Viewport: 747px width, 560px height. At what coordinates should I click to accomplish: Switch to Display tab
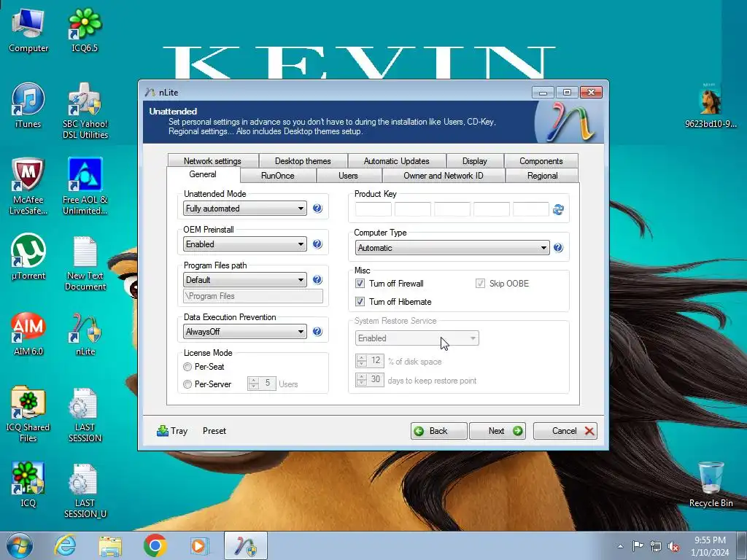(x=474, y=161)
